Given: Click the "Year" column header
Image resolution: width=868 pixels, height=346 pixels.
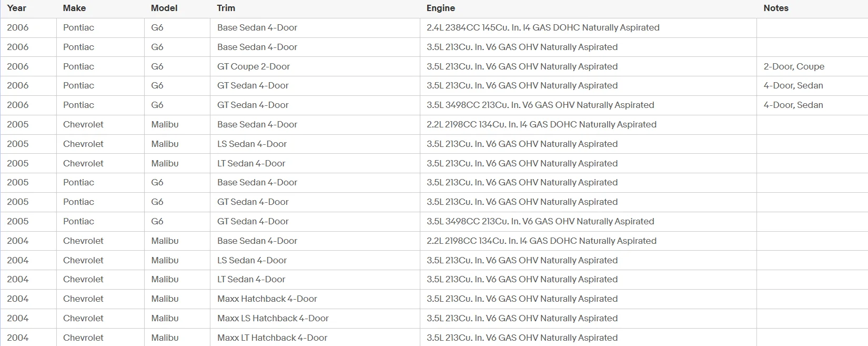Looking at the screenshot, I should (x=16, y=8).
